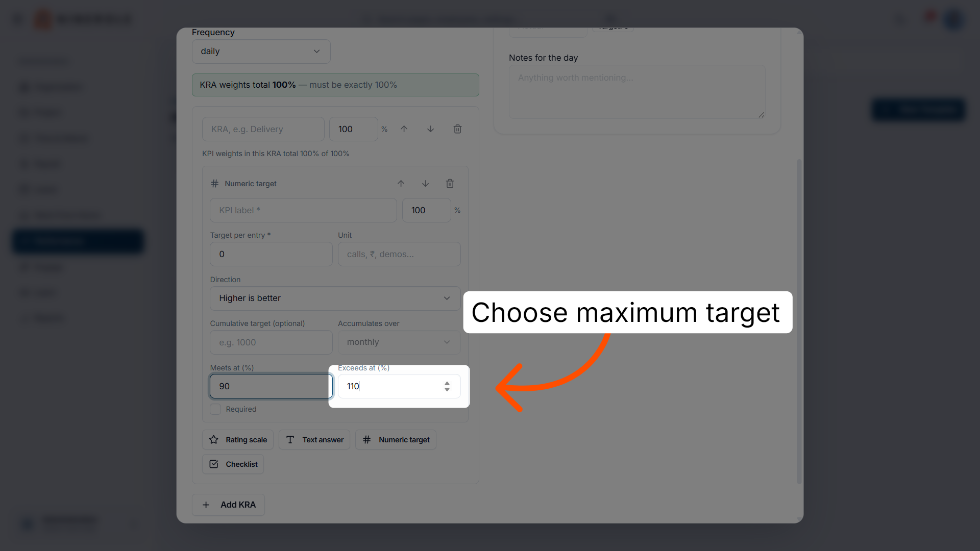Delete the KRA with trash icon
The image size is (980, 551).
(x=457, y=129)
